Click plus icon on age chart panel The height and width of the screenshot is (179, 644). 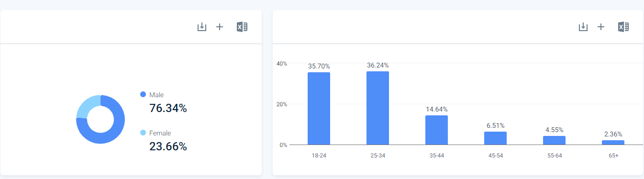(601, 27)
